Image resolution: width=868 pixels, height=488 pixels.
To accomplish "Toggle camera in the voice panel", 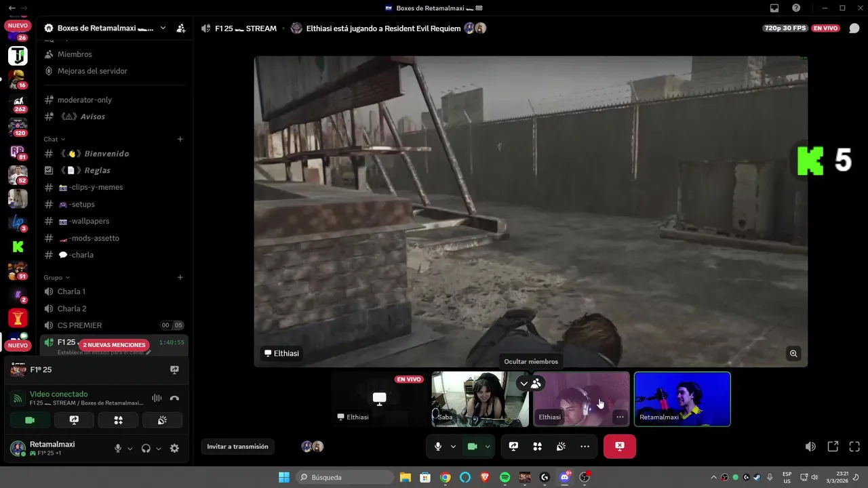I will click(x=30, y=420).
